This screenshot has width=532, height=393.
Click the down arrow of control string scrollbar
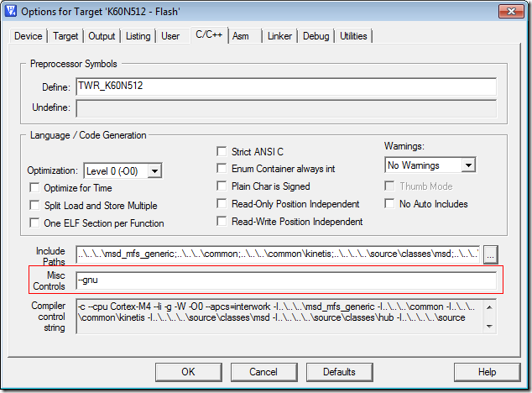[489, 326]
